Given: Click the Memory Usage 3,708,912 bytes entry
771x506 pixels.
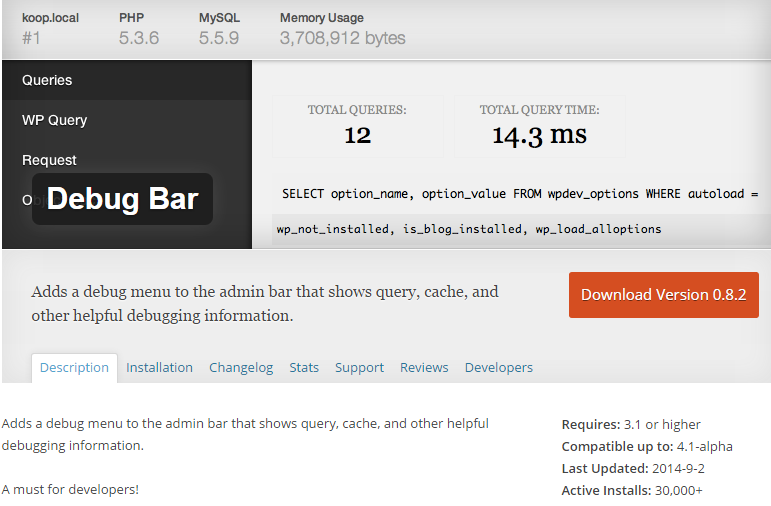Looking at the screenshot, I should click(x=343, y=29).
